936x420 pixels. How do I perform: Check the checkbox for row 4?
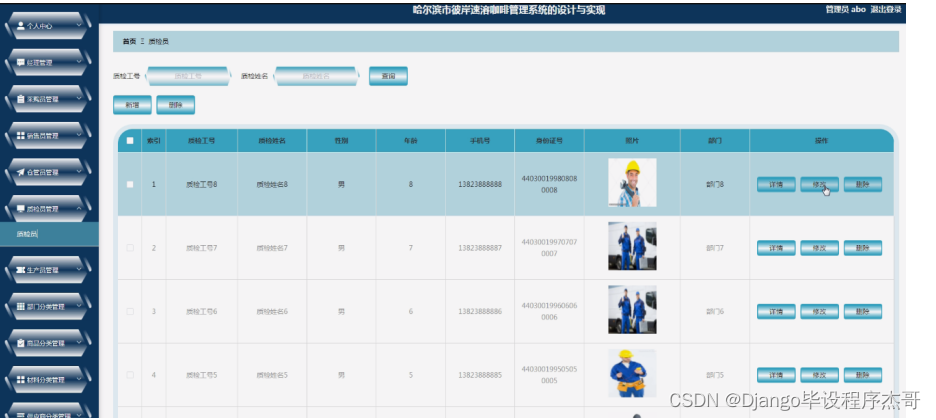click(x=130, y=375)
